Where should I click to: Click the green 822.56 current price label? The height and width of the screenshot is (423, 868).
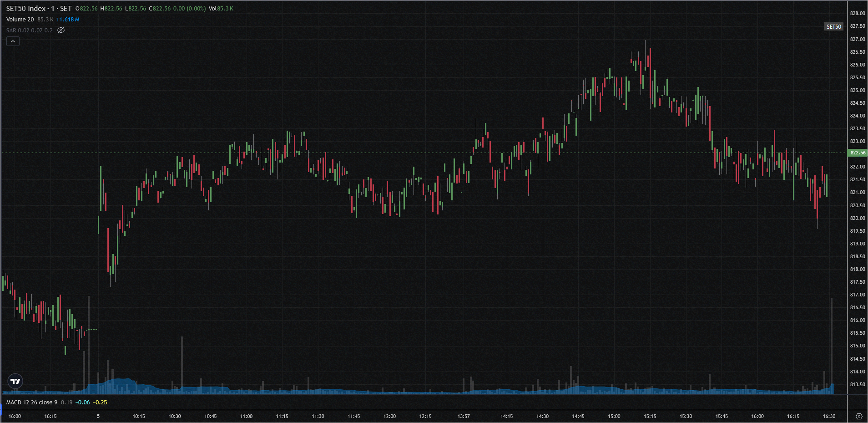pos(858,153)
